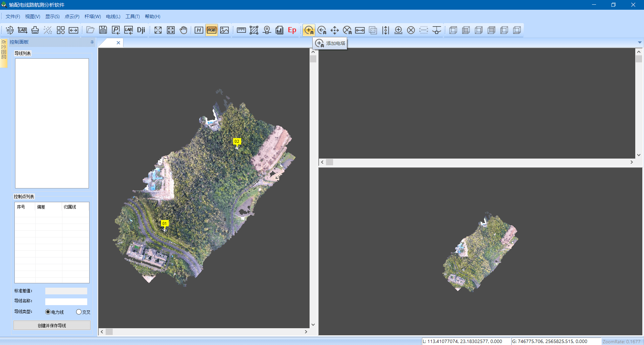Click the save disk icon
The height and width of the screenshot is (345, 644).
tap(103, 30)
